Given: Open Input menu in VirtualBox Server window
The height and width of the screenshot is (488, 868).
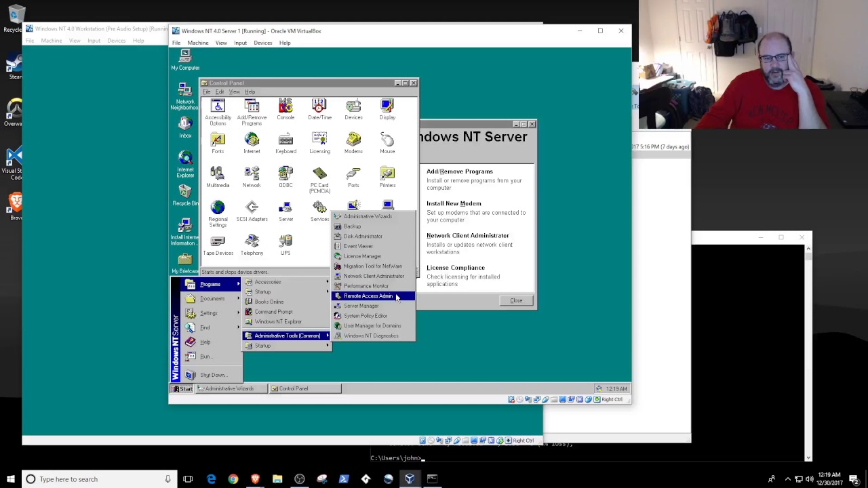Looking at the screenshot, I should (240, 43).
